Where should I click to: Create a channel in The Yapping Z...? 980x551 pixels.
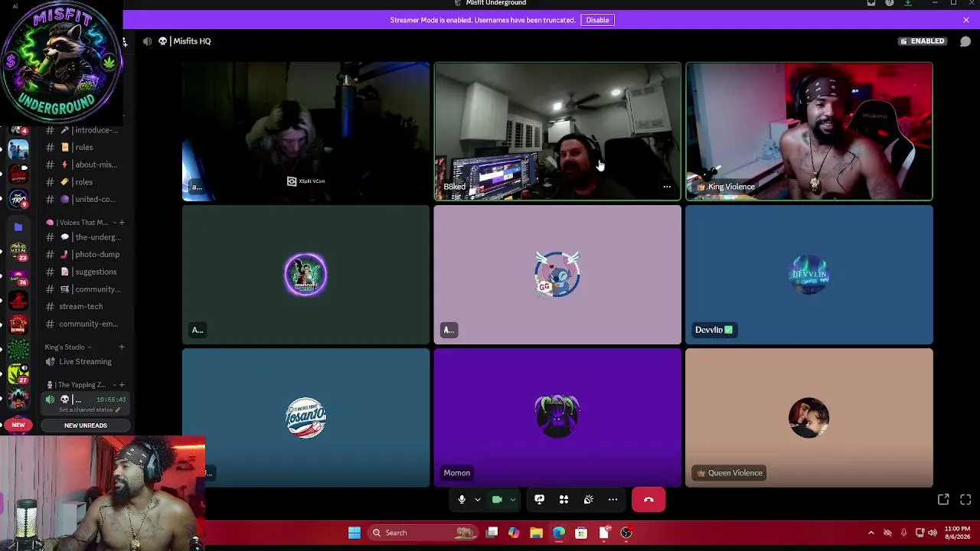(122, 385)
